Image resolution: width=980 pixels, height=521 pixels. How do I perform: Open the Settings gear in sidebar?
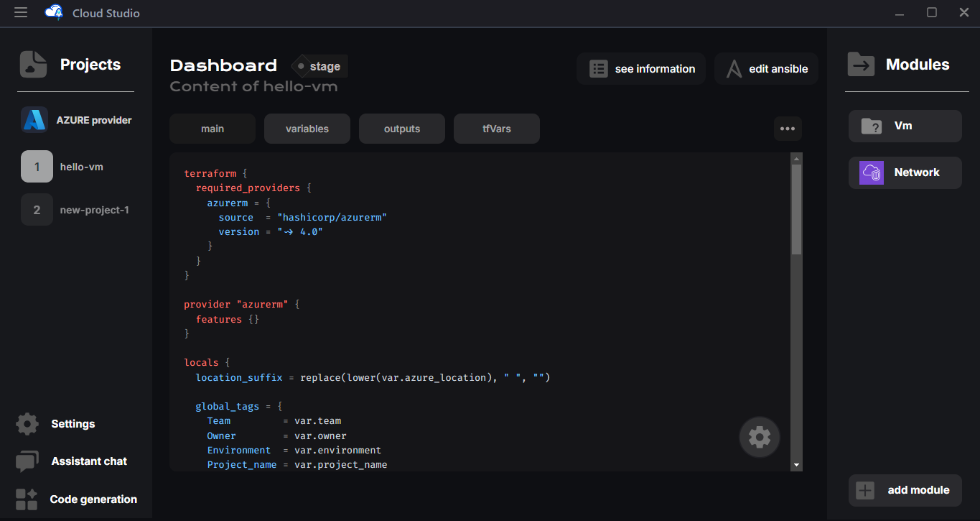27,424
